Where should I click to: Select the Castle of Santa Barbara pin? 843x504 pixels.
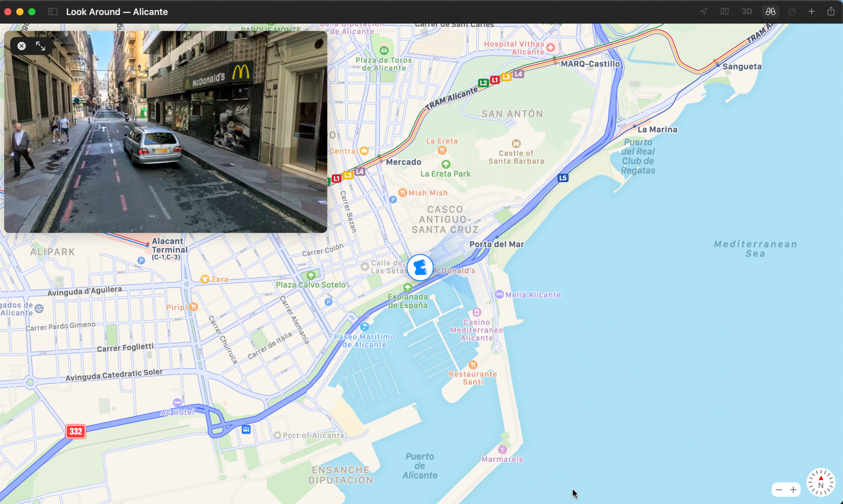coord(516,144)
